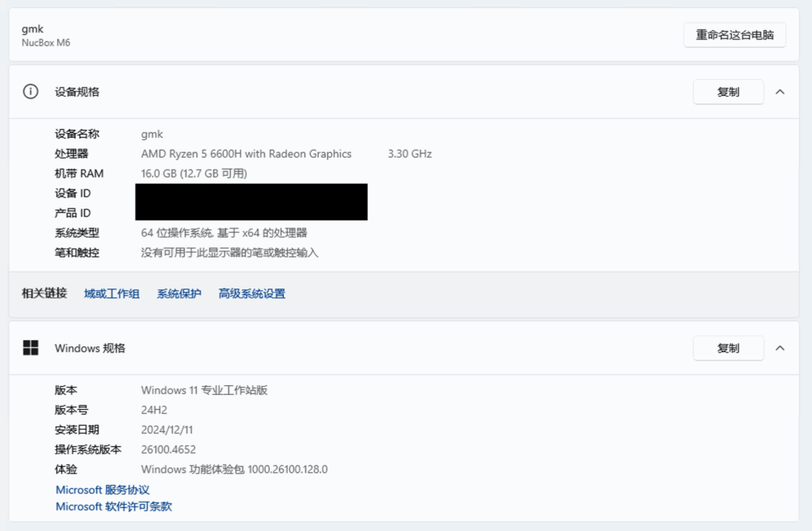This screenshot has width=812, height=531.
Task: Click the 相关链接 label
Action: 44,293
